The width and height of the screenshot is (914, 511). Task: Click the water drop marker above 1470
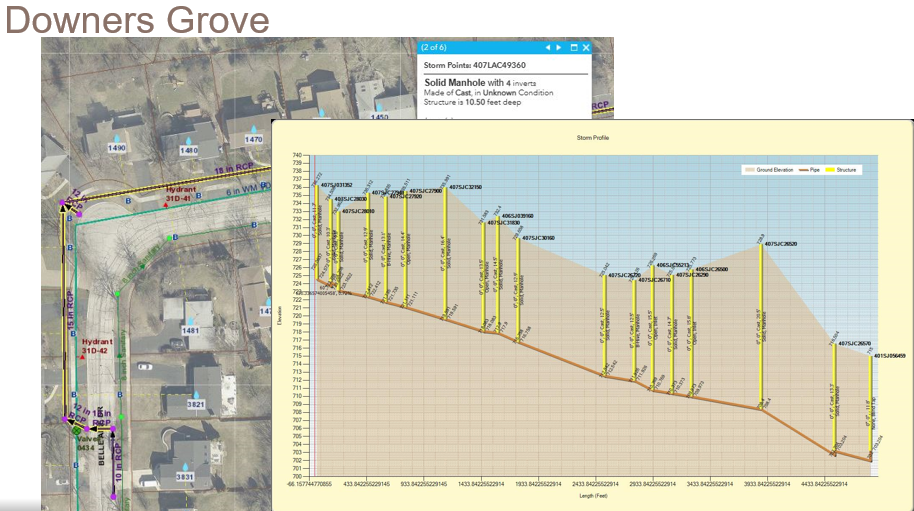254,129
